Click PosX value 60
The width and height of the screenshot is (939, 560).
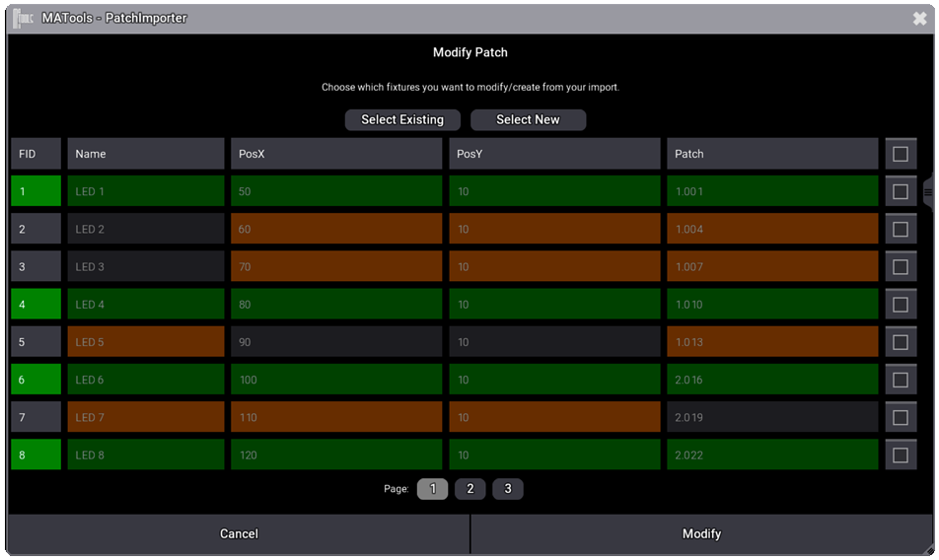336,229
